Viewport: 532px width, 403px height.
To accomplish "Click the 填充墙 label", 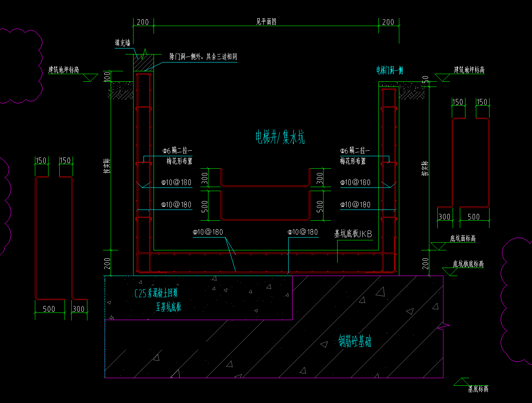I will (123, 42).
